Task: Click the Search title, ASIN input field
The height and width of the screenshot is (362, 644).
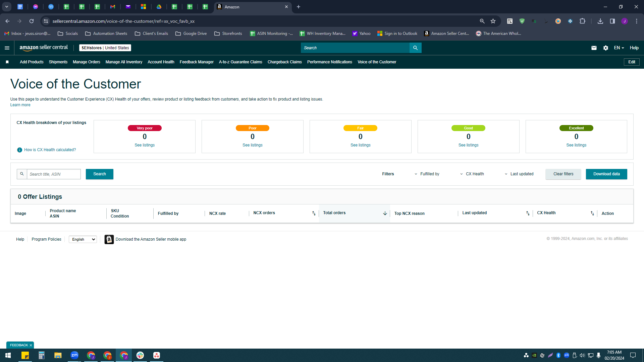Action: pos(54,174)
